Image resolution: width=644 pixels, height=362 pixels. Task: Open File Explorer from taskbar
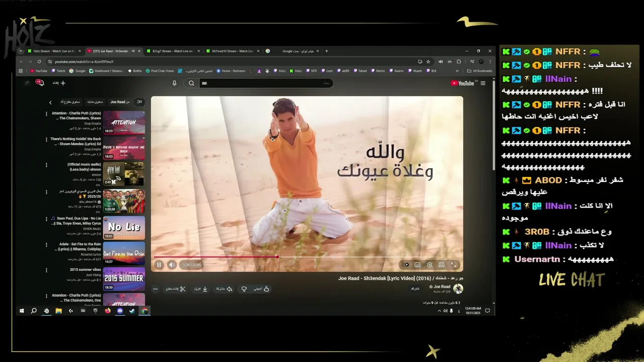tap(58, 311)
